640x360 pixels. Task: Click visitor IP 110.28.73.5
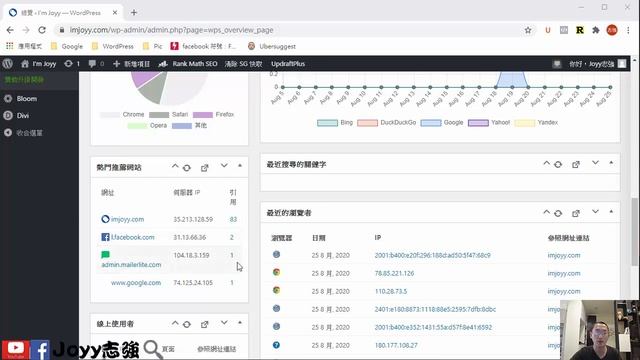tap(391, 291)
